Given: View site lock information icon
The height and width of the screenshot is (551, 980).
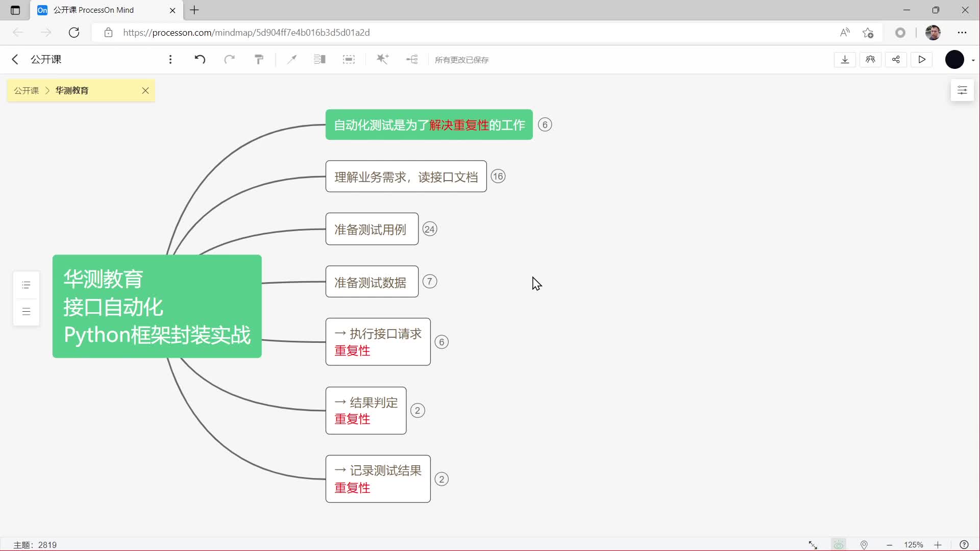Looking at the screenshot, I should [108, 33].
